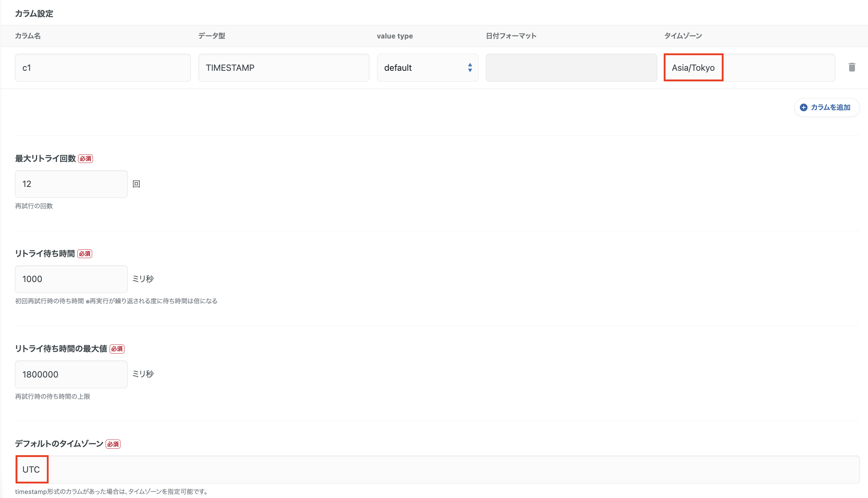Screen dimensions: 868x498
Task: Click the 最大リトライ回数 field showing 12
Action: pos(71,184)
